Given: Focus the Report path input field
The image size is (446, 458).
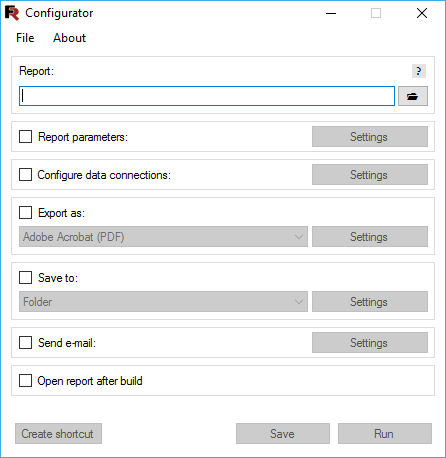Looking at the screenshot, I should point(207,96).
